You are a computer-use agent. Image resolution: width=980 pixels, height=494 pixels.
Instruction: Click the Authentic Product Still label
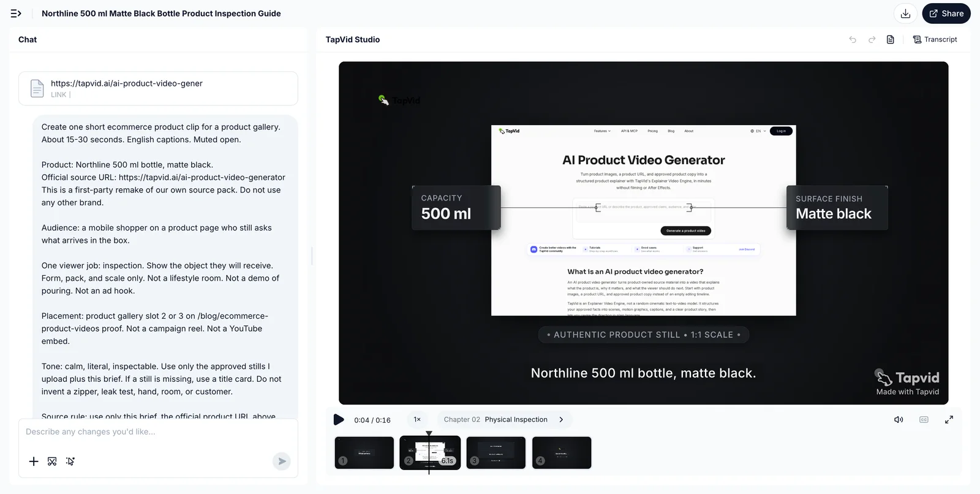(x=643, y=335)
